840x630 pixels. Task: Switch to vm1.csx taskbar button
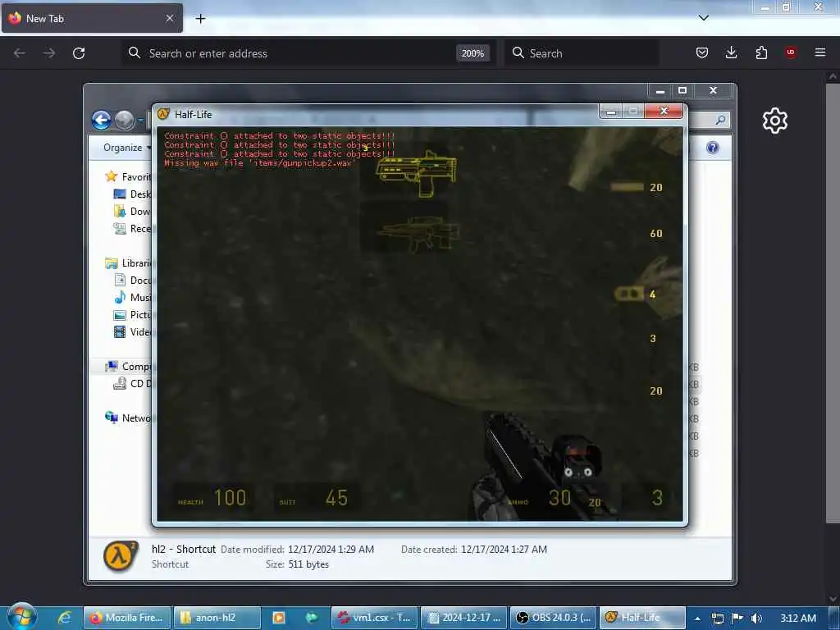[x=373, y=618]
